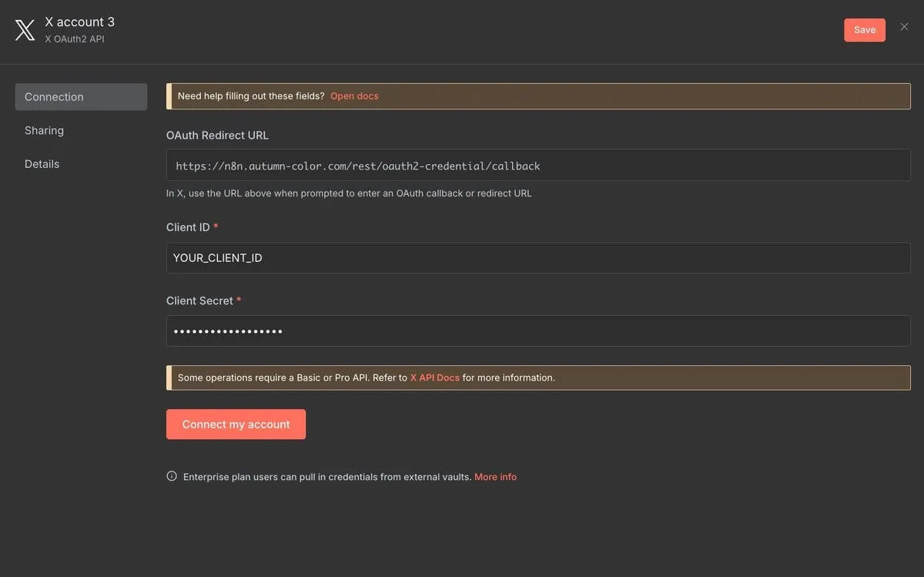Follow the Open docs link
Image resolution: width=924 pixels, height=577 pixels.
point(354,96)
